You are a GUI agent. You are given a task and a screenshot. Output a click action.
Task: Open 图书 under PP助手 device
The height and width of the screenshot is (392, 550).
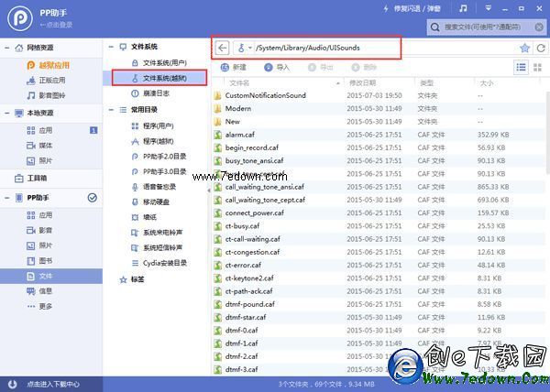(39, 261)
